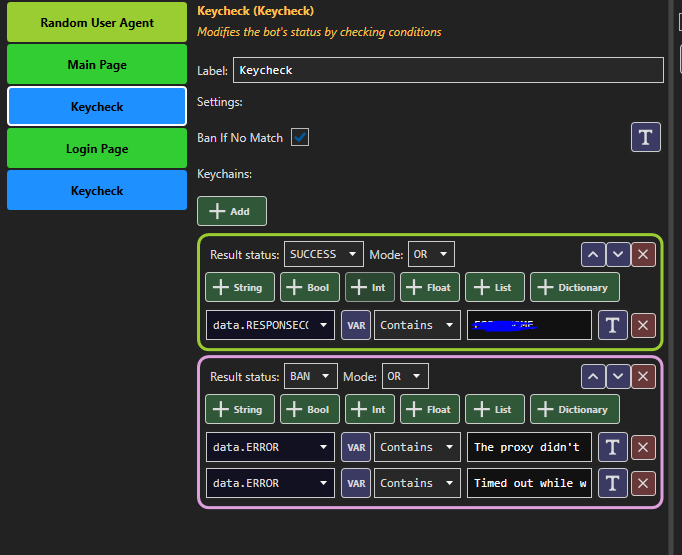The image size is (682, 555).
Task: Open the Mode dropdown in the SUCCESS keychain
Action: coord(431,254)
